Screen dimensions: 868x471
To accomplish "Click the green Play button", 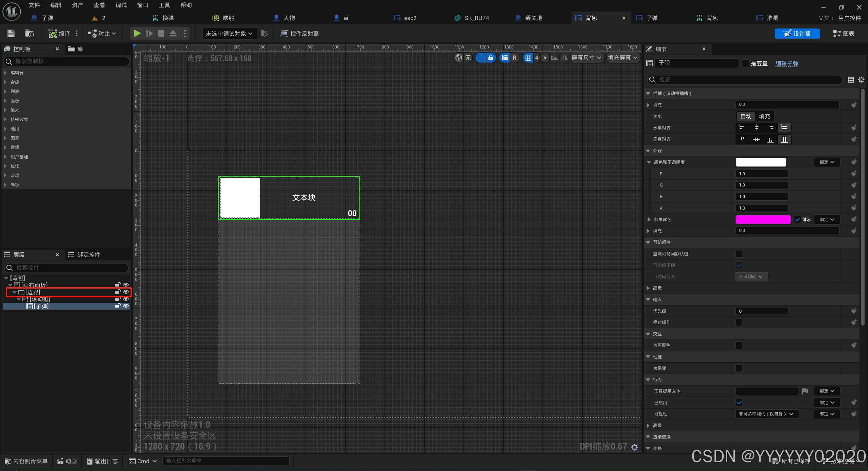I will click(x=137, y=33).
